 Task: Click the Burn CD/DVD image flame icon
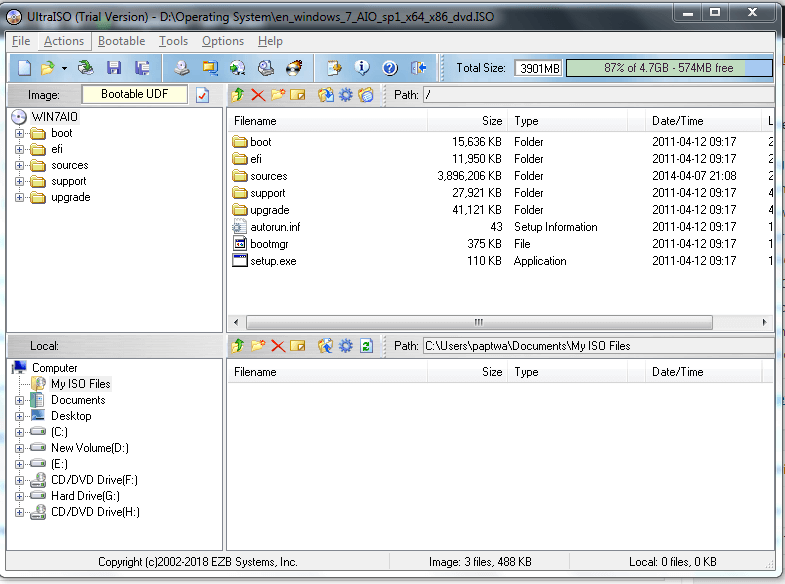pyautogui.click(x=294, y=68)
